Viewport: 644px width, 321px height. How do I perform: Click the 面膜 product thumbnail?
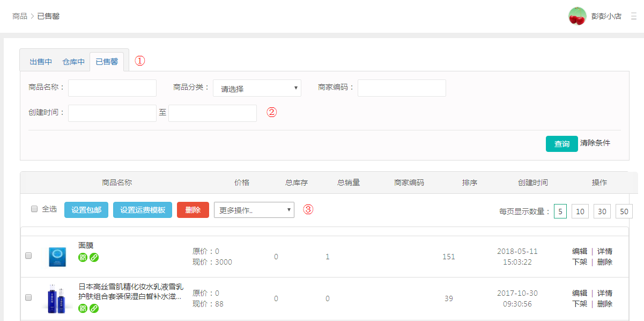click(57, 257)
